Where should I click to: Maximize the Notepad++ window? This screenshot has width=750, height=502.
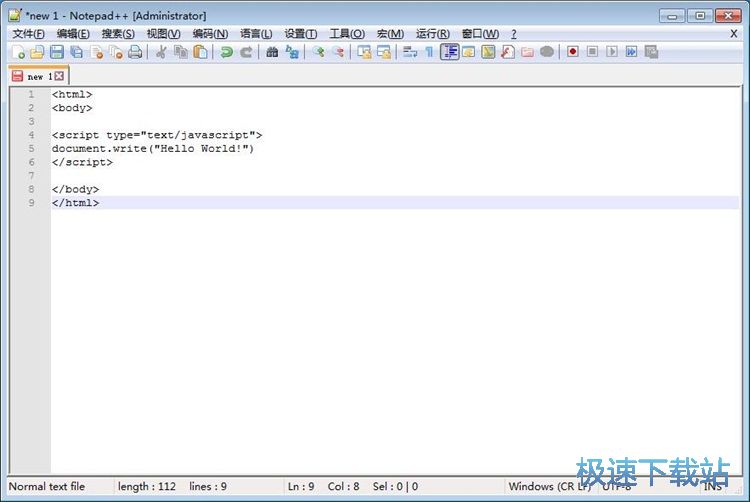tap(700, 16)
